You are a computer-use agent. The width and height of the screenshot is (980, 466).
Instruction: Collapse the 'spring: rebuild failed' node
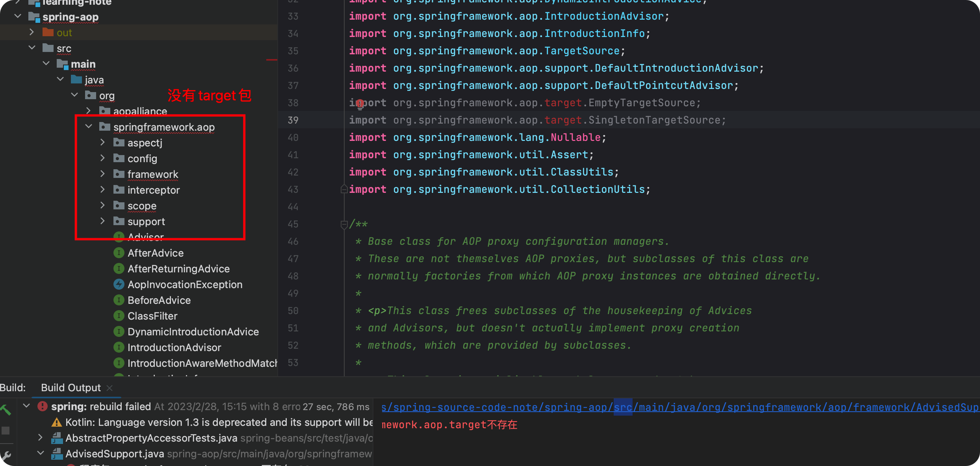click(x=26, y=406)
